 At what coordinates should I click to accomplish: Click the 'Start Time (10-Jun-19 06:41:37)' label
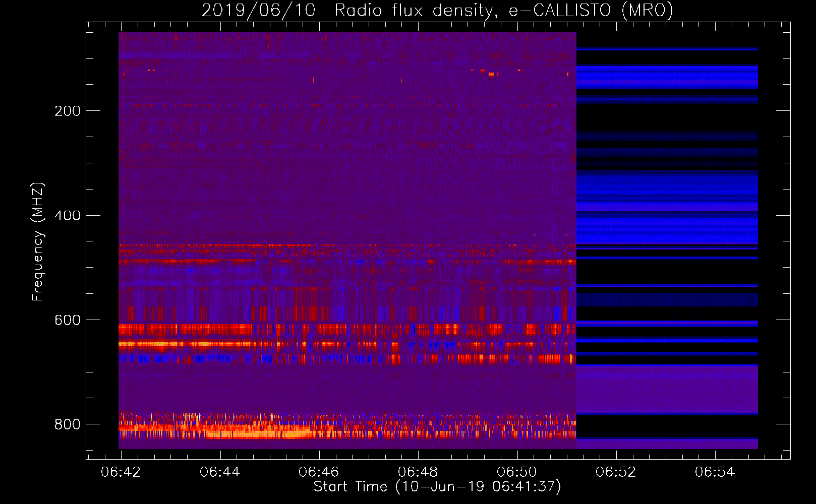point(437,487)
